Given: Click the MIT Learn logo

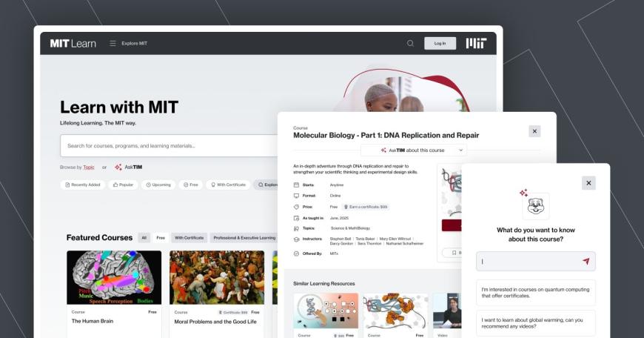Looking at the screenshot, I should click(73, 43).
